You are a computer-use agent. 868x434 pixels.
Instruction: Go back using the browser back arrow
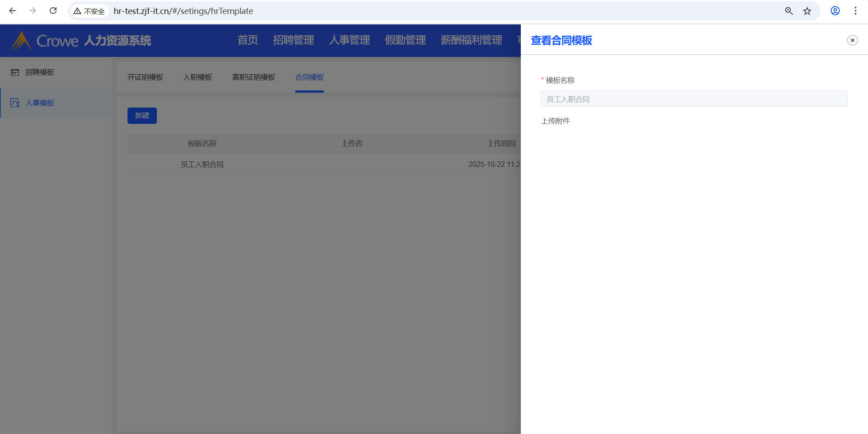point(13,11)
